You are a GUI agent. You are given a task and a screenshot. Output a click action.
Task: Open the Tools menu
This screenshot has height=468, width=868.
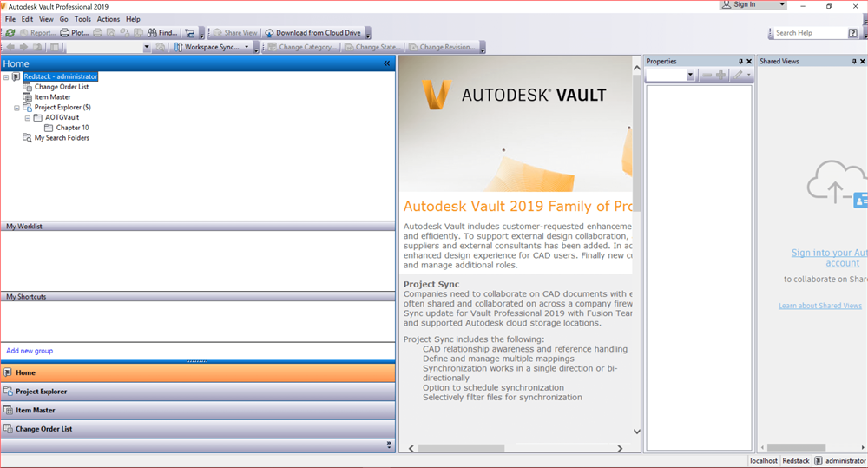point(82,19)
